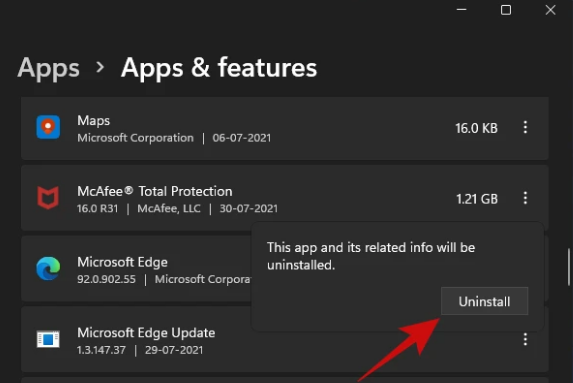Image resolution: width=573 pixels, height=383 pixels.
Task: Go back to Apps in the breadcrumb
Action: tap(49, 68)
